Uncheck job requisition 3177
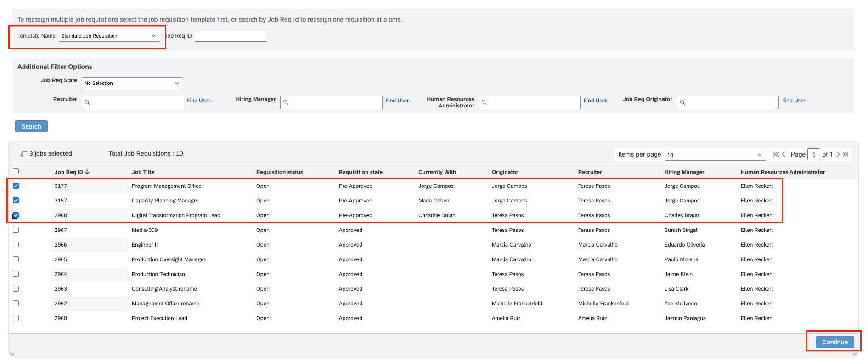This screenshot has width=868, height=360. tap(16, 186)
